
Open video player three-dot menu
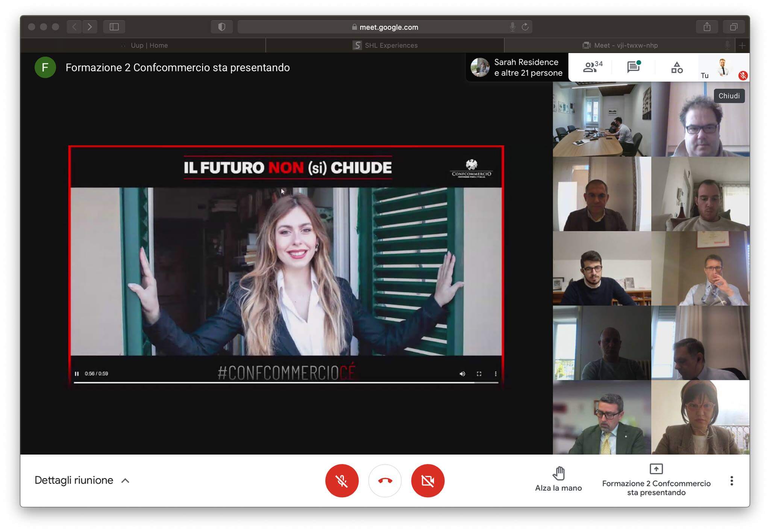click(x=496, y=373)
